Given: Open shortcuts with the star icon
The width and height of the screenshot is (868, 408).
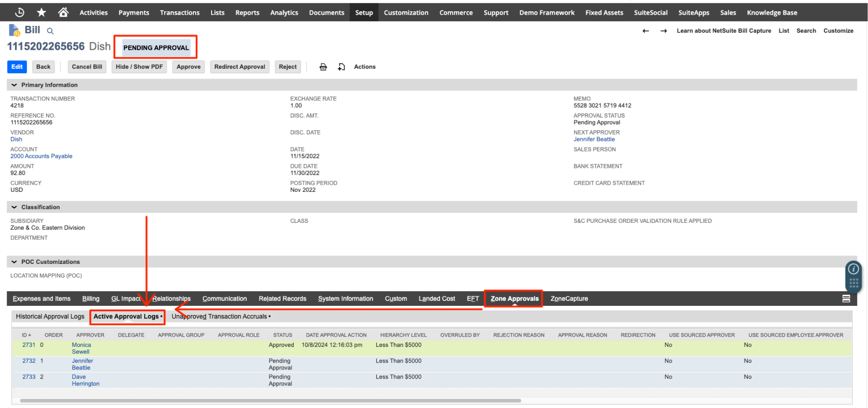Looking at the screenshot, I should tap(41, 12).
